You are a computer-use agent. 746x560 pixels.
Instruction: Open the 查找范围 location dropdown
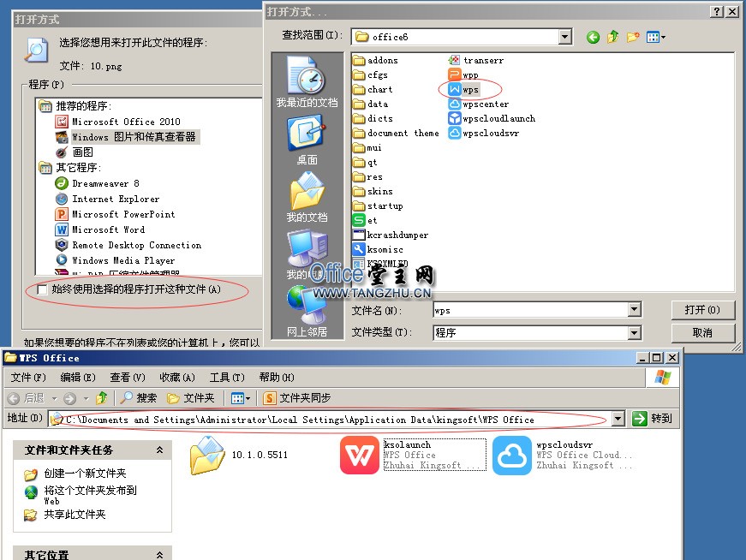coord(565,35)
